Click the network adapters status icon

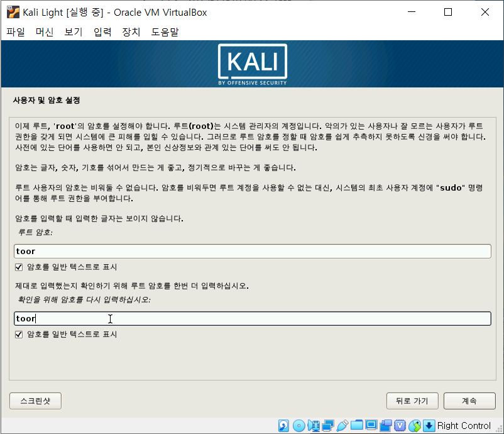click(328, 426)
